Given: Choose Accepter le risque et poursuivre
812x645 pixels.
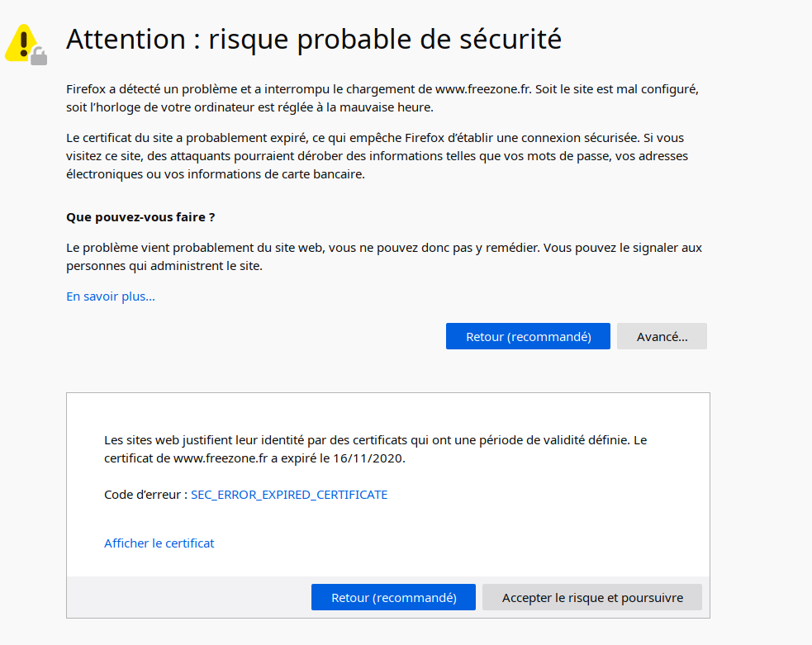Looking at the screenshot, I should 592,597.
